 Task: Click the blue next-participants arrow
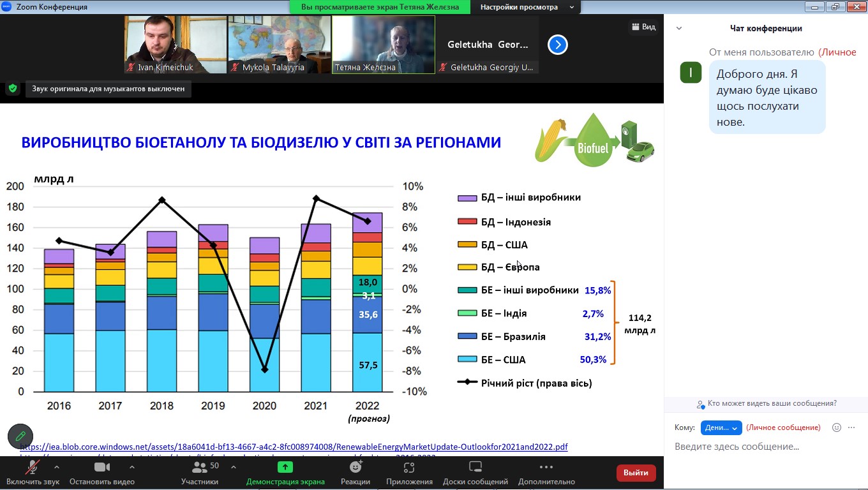click(x=558, y=45)
